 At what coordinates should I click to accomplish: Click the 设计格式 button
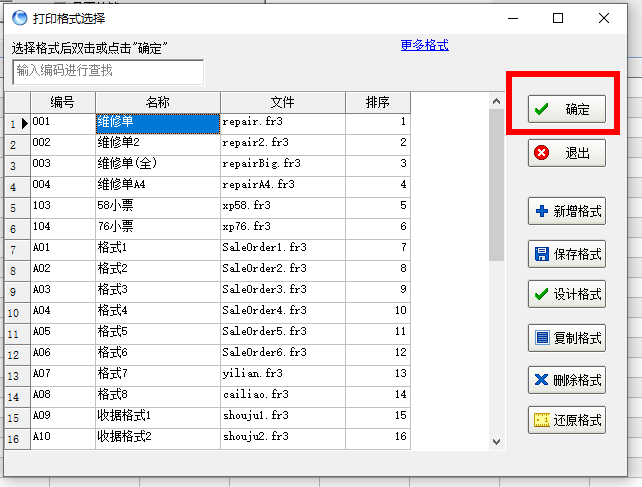pyautogui.click(x=567, y=294)
